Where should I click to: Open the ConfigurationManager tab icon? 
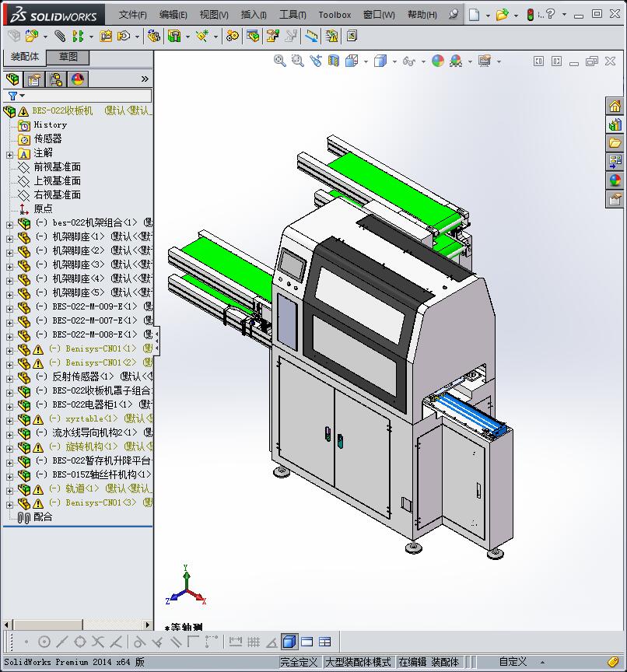point(56,79)
